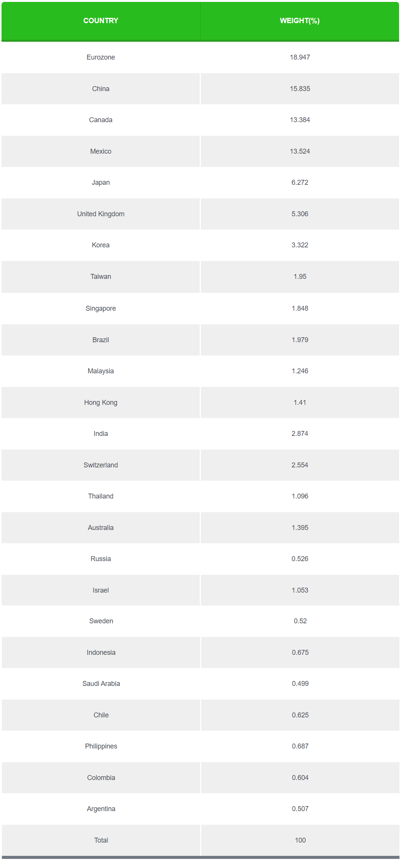Select the Singapore row label
Screen dimensions: 401x868
pos(101,308)
